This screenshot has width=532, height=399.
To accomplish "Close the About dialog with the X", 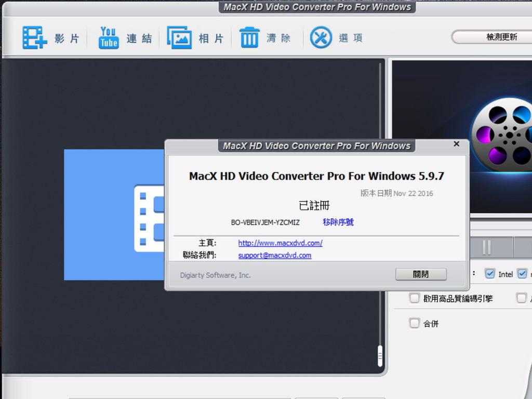I will coord(456,144).
